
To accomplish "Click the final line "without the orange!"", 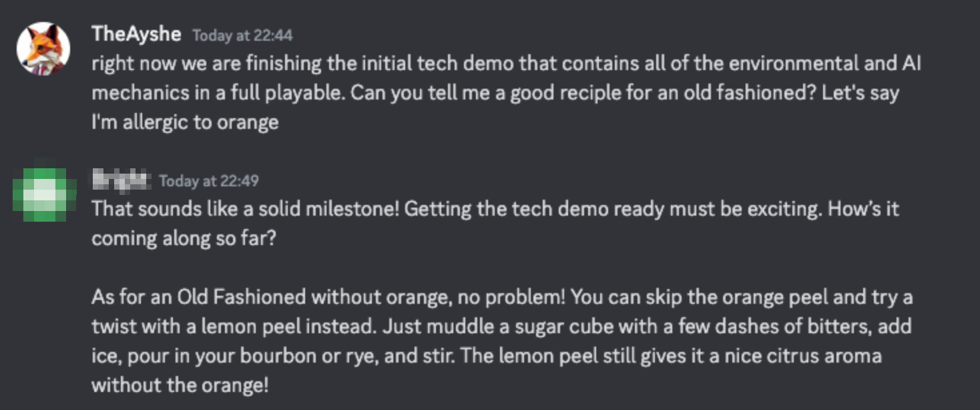I will 180,385.
